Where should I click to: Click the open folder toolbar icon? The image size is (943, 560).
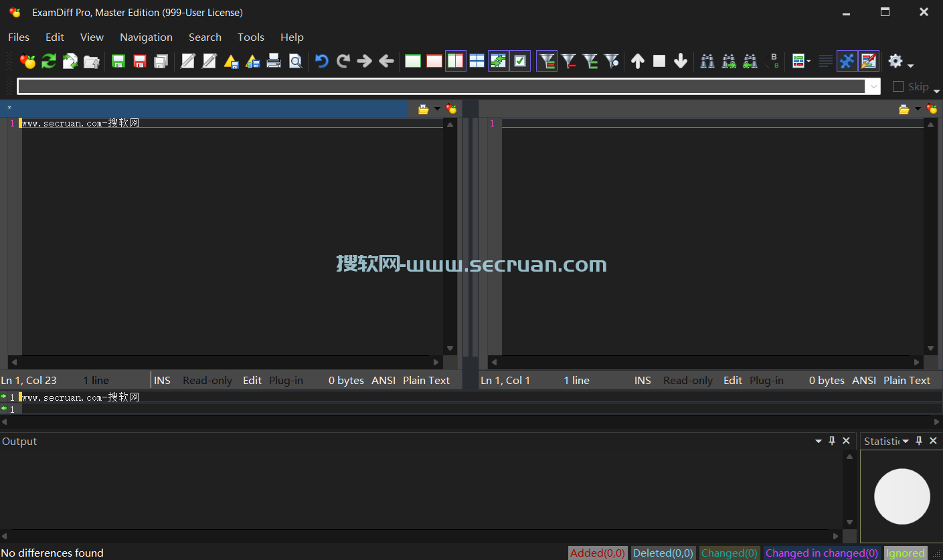tap(92, 62)
